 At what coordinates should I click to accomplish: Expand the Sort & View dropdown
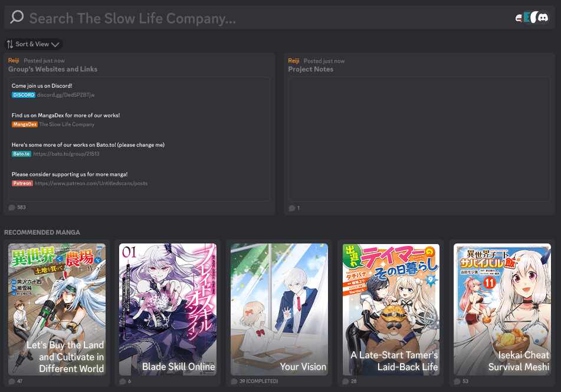pyautogui.click(x=33, y=44)
